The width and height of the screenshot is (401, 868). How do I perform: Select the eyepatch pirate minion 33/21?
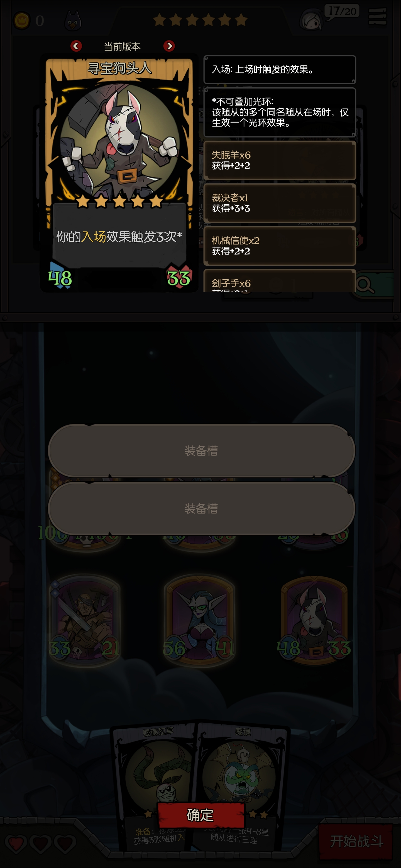tap(85, 620)
